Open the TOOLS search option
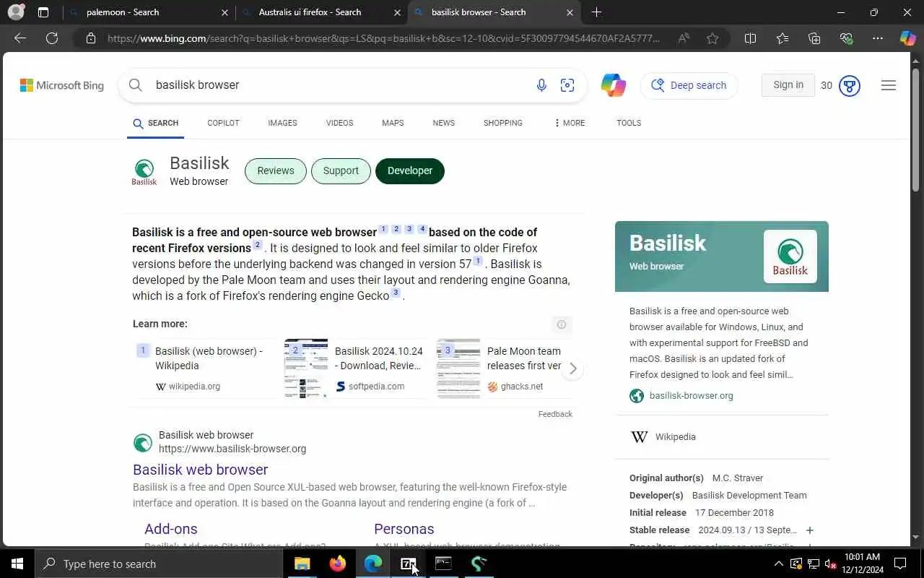924x578 pixels. coord(629,123)
